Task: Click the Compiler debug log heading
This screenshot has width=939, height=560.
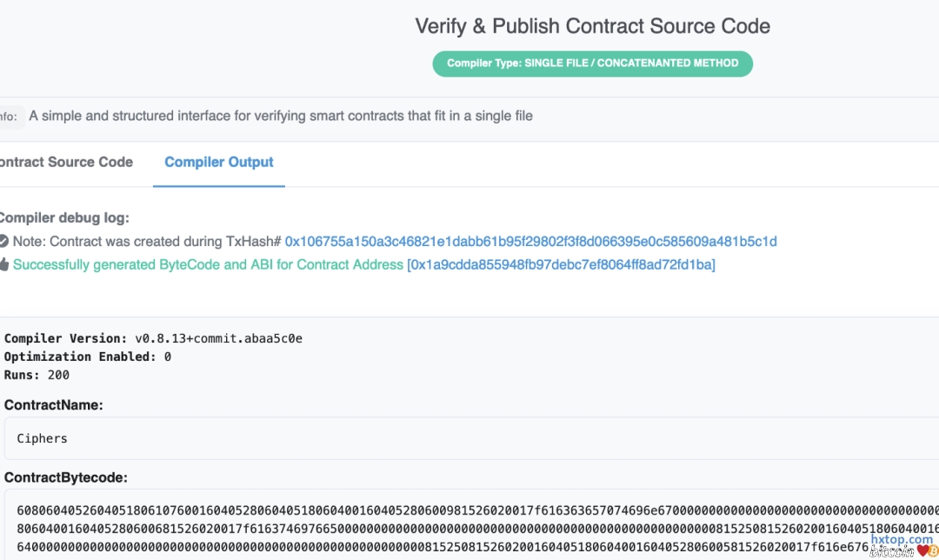Action: (x=64, y=218)
